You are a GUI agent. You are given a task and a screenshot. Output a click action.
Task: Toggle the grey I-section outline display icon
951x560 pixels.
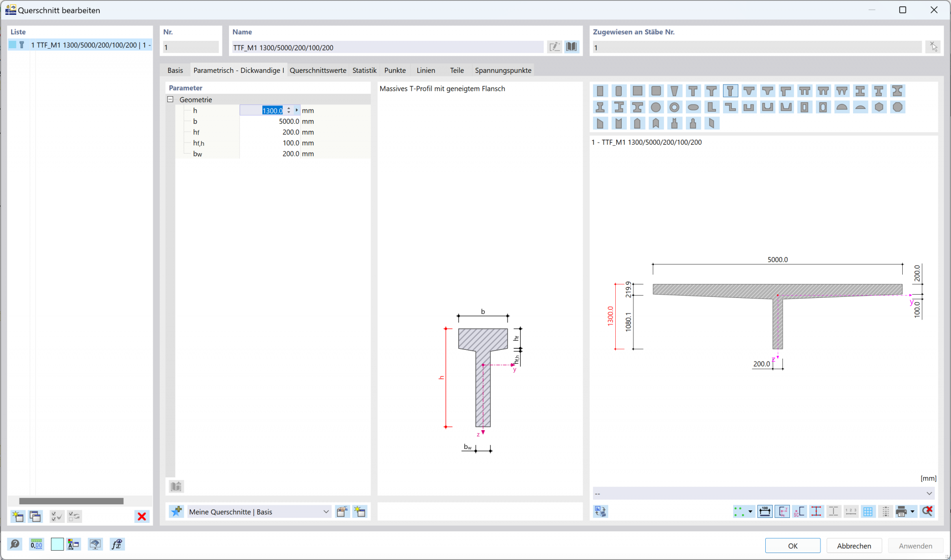coord(834,511)
